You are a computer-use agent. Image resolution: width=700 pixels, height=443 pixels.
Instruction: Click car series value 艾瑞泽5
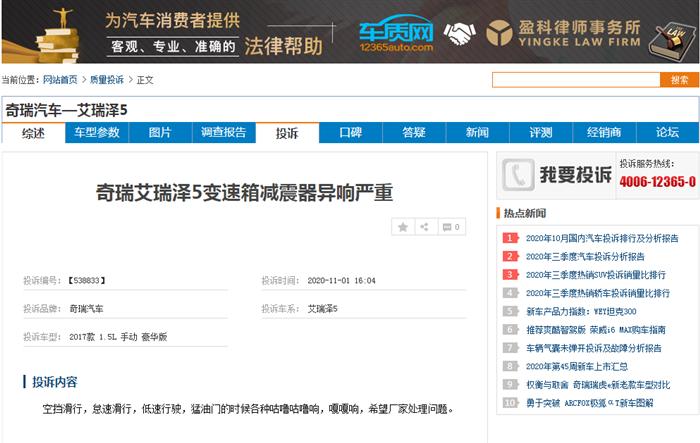322,309
